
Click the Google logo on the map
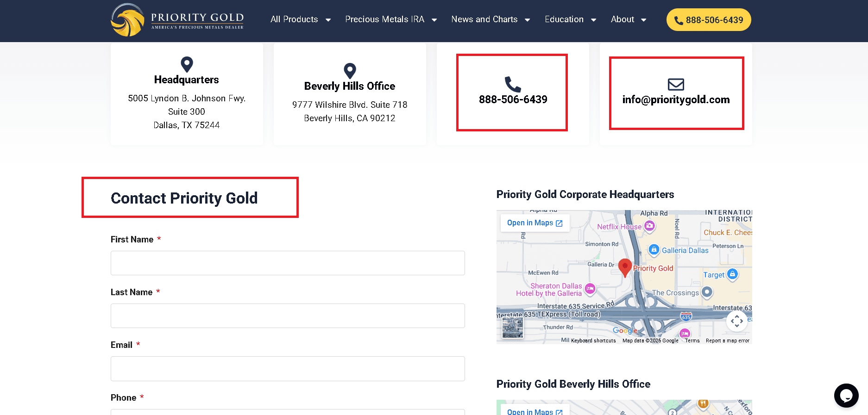coord(625,330)
